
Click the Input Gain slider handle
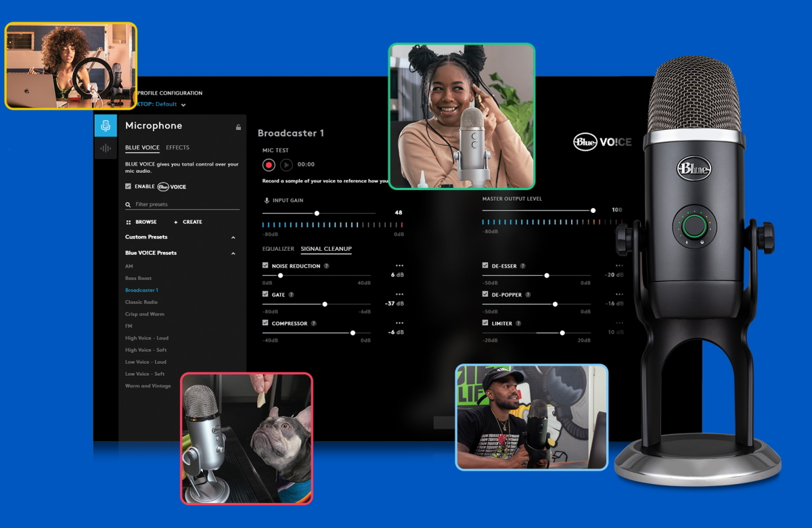[x=317, y=213]
